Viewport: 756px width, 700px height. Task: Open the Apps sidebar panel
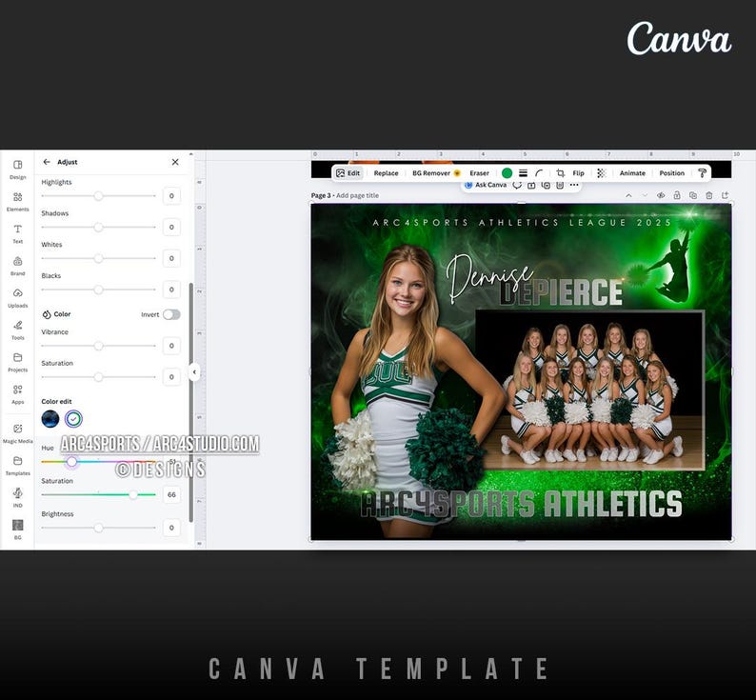pos(18,394)
